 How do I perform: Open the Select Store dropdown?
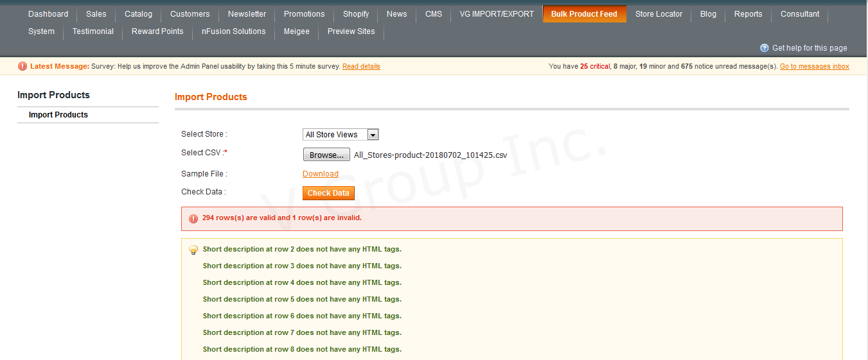pyautogui.click(x=341, y=135)
